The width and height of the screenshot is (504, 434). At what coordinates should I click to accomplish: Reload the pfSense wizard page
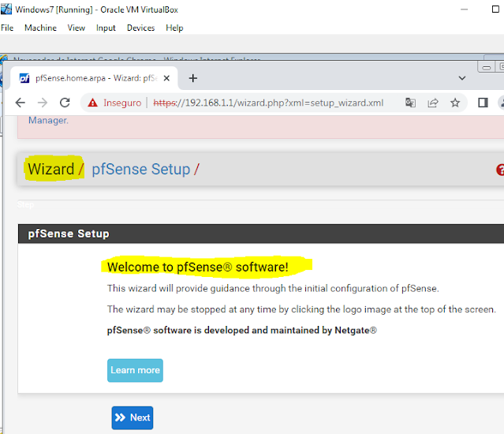65,103
